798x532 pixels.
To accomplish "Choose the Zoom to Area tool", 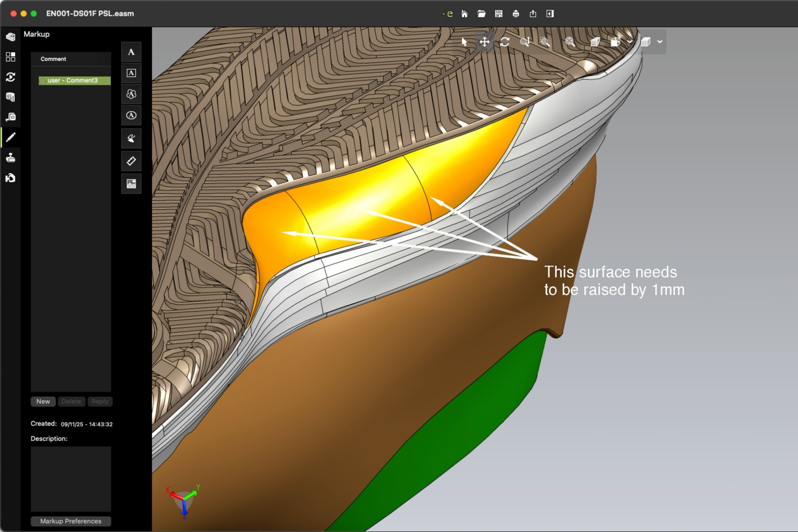I will pyautogui.click(x=545, y=42).
